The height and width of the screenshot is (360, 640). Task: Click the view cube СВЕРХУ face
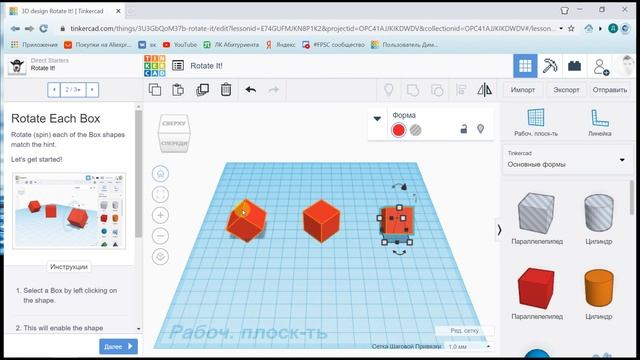pyautogui.click(x=174, y=123)
